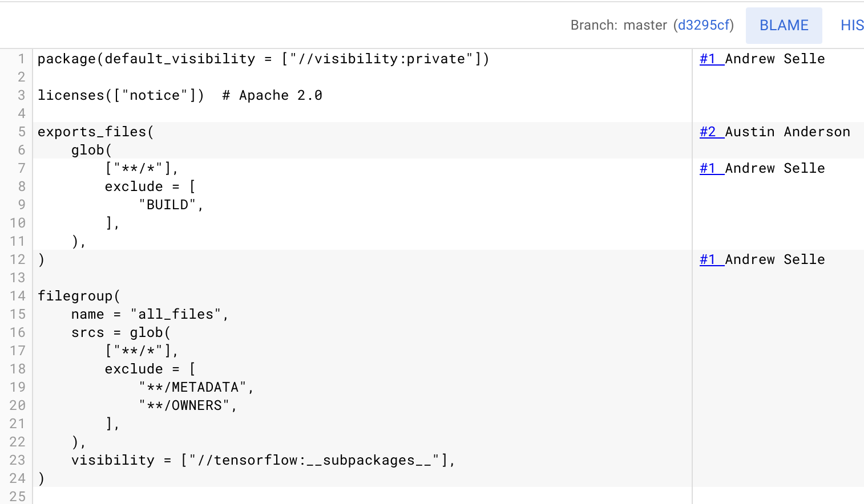
Task: Select line number 14 in the gutter
Action: [18, 296]
